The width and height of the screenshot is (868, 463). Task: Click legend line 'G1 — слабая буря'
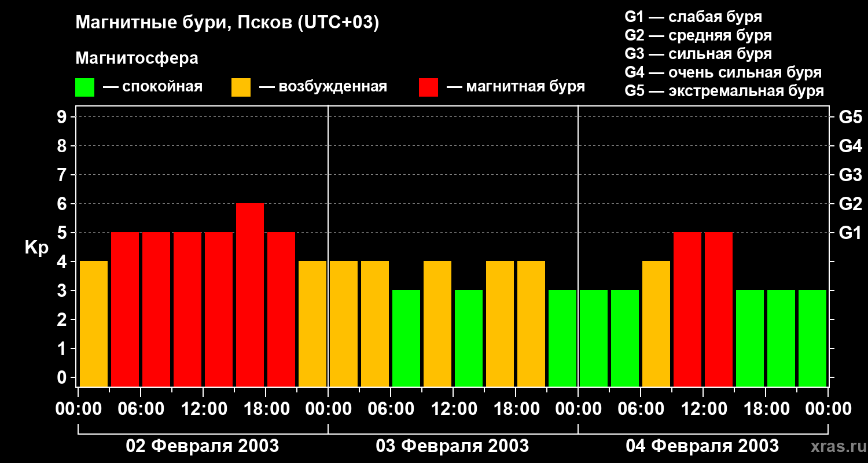693,17
